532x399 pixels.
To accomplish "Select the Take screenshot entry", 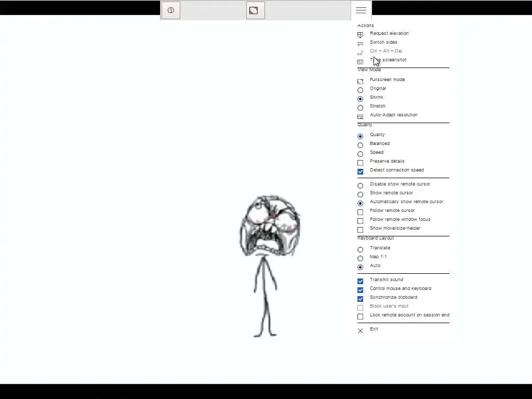I will (x=388, y=60).
